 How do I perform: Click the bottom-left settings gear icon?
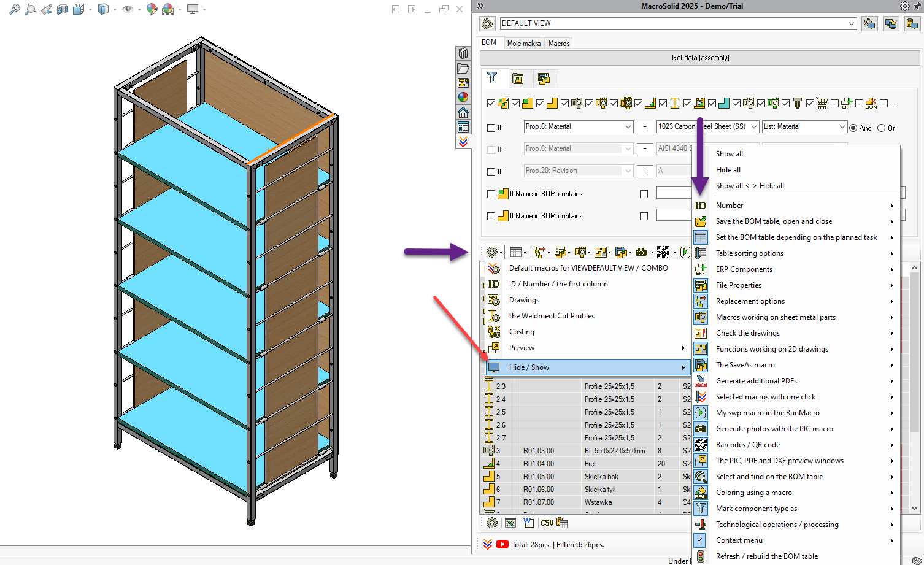[492, 523]
